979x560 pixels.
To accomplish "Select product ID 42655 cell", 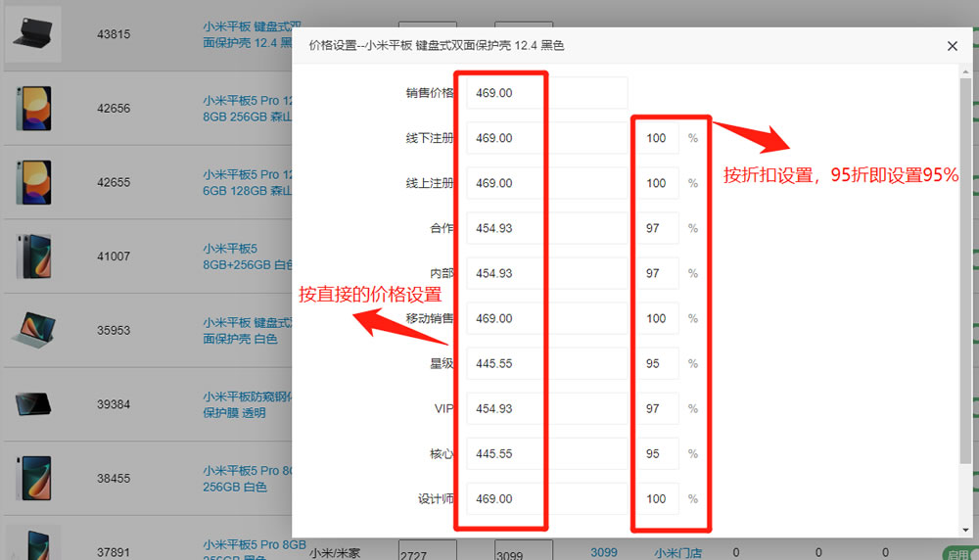I will click(x=114, y=182).
